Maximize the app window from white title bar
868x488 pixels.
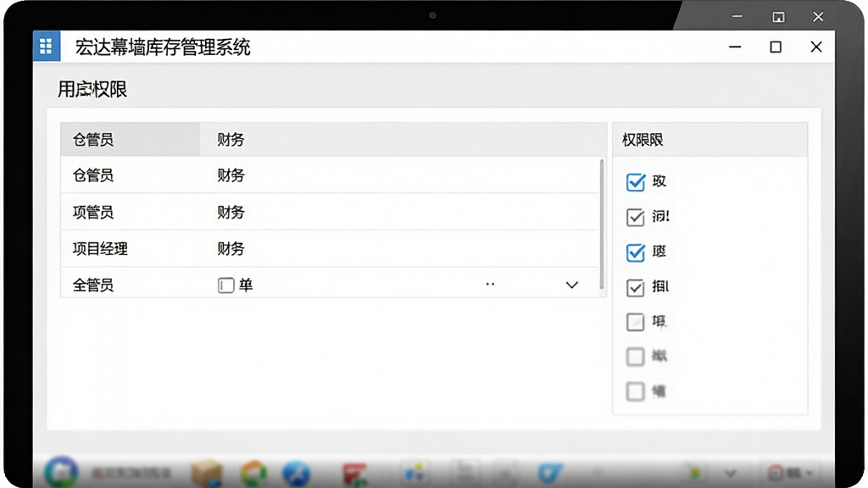pyautogui.click(x=776, y=47)
